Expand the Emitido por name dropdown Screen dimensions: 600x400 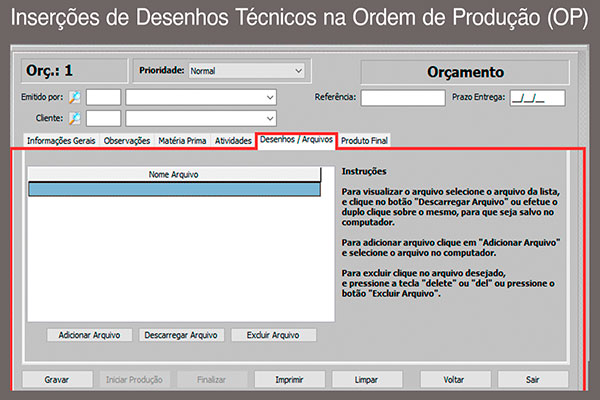pyautogui.click(x=271, y=97)
